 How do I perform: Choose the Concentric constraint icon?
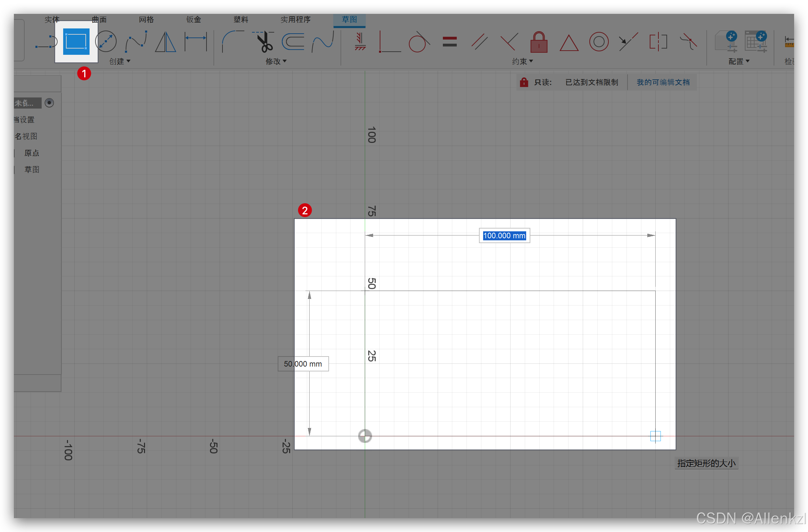click(x=599, y=42)
